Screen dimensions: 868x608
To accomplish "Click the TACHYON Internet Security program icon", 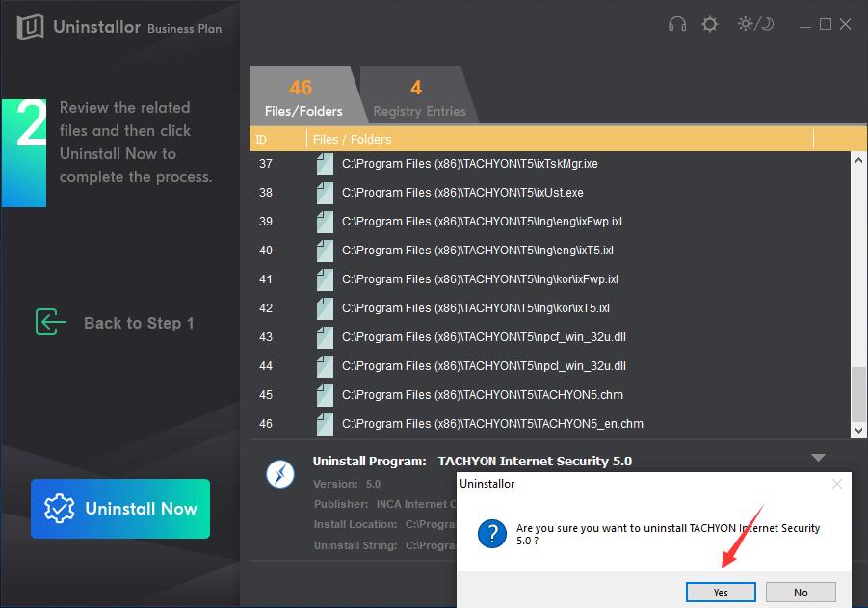I will [280, 474].
